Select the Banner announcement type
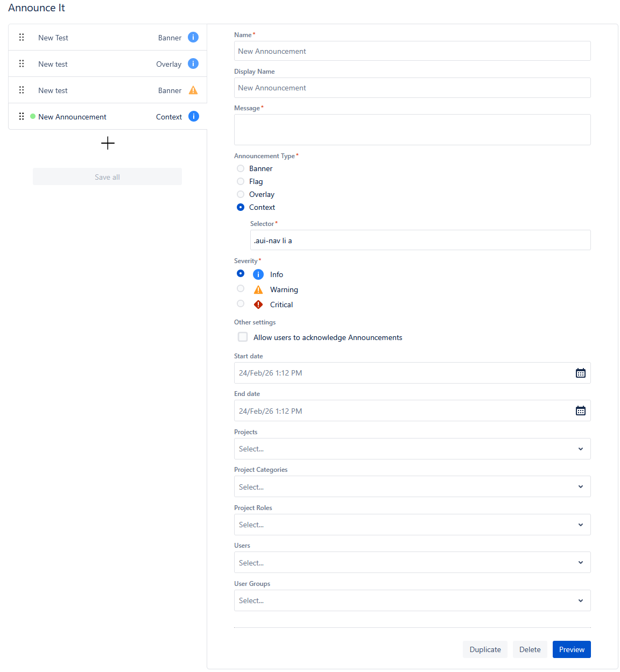620x672 pixels. tap(241, 168)
